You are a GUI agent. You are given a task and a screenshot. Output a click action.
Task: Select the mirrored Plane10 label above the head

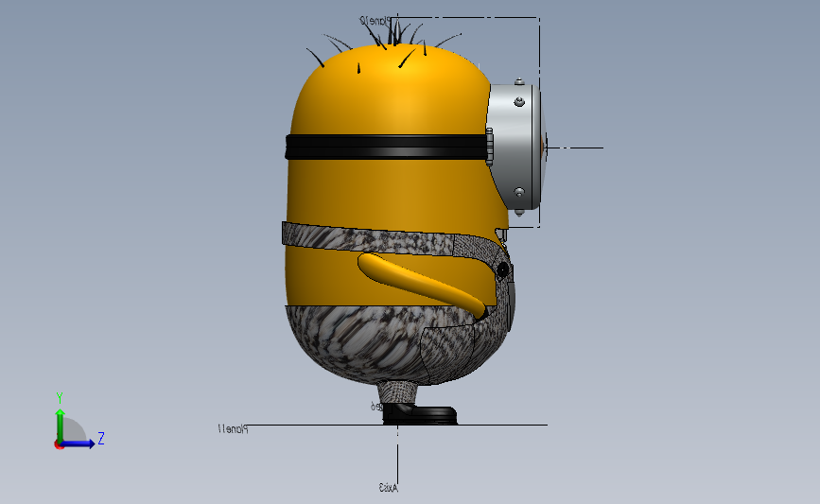[375, 21]
